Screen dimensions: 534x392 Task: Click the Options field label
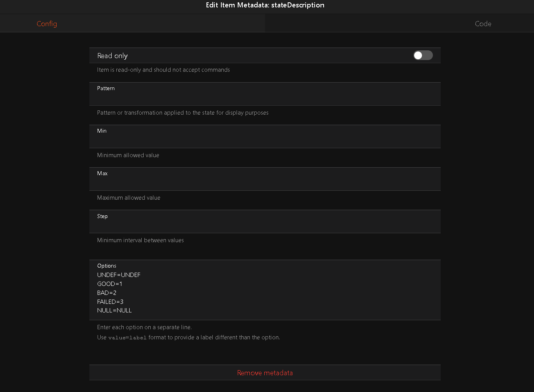tap(107, 266)
